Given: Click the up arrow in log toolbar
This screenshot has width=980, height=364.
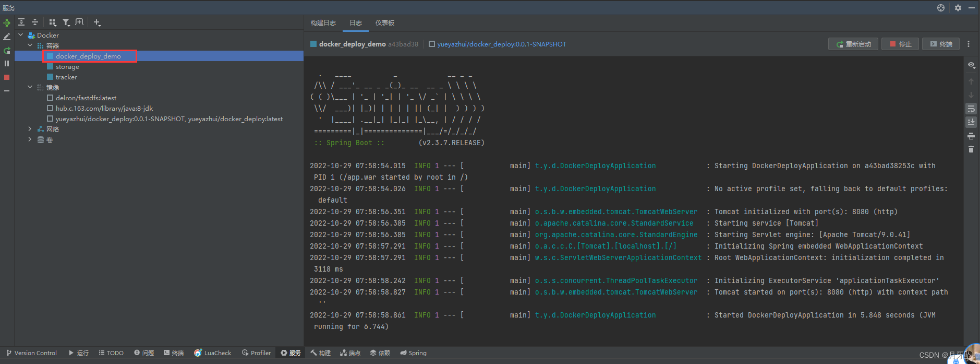Looking at the screenshot, I should [x=971, y=81].
